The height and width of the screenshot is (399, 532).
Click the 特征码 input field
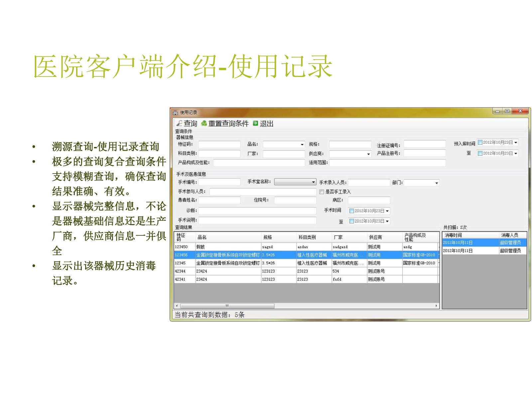pos(219,145)
